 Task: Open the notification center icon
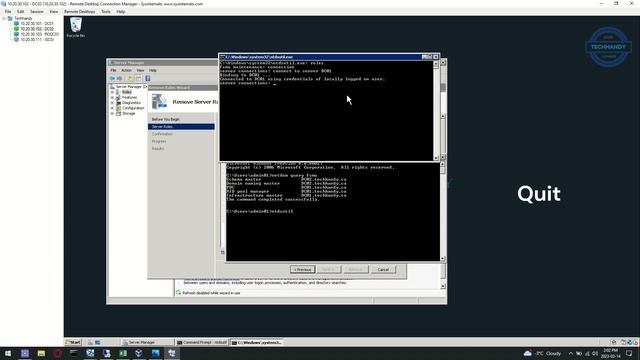(x=629, y=353)
